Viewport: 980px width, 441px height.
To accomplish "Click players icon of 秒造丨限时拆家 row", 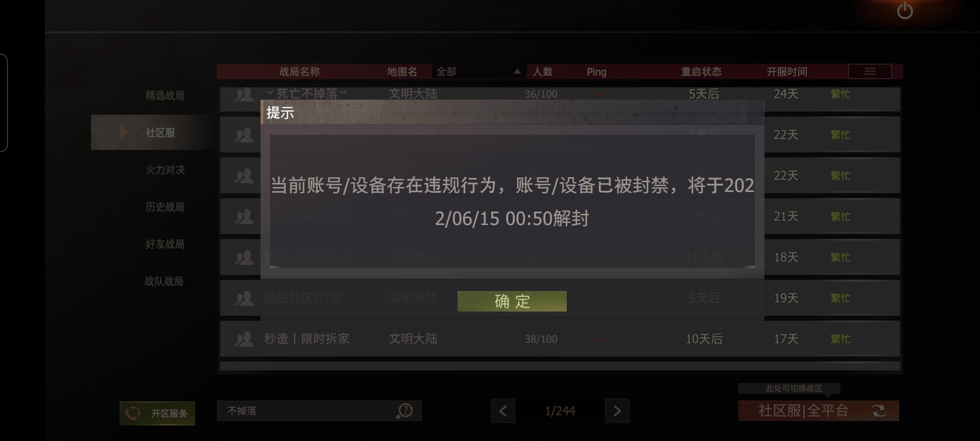I will coord(244,339).
